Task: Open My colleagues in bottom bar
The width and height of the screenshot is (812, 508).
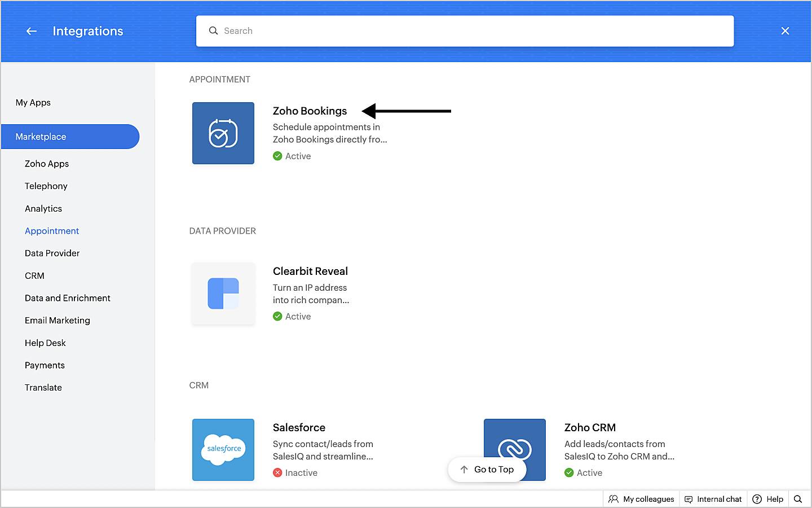Action: (642, 499)
